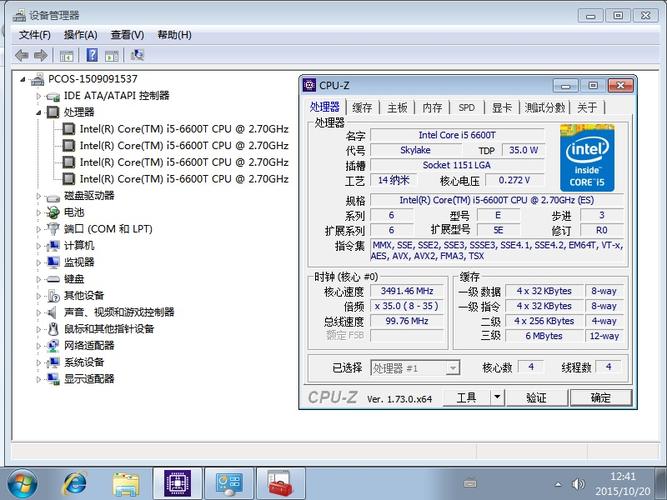This screenshot has height=500, width=667.
Task: Click the CPU-Z title bar logo icon
Action: (x=309, y=85)
